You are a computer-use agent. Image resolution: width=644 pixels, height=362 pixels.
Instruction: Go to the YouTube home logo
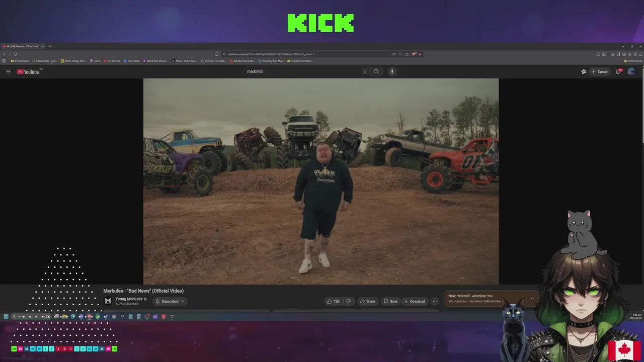pyautogui.click(x=28, y=71)
